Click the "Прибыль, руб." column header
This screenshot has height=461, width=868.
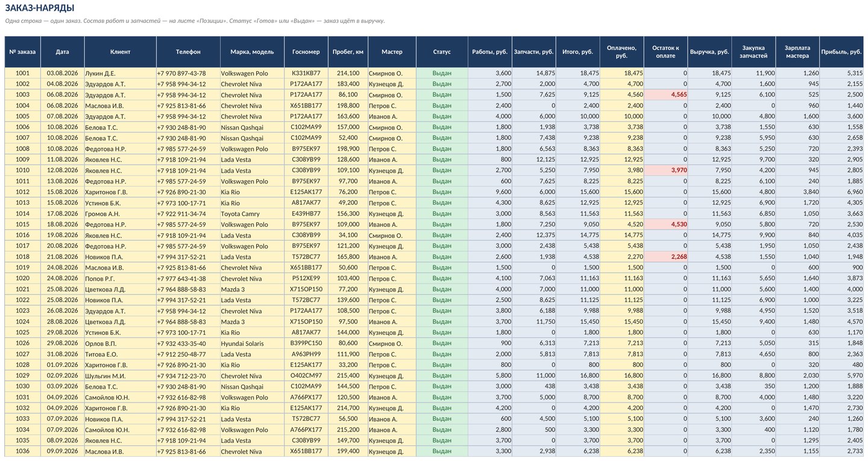(x=841, y=52)
